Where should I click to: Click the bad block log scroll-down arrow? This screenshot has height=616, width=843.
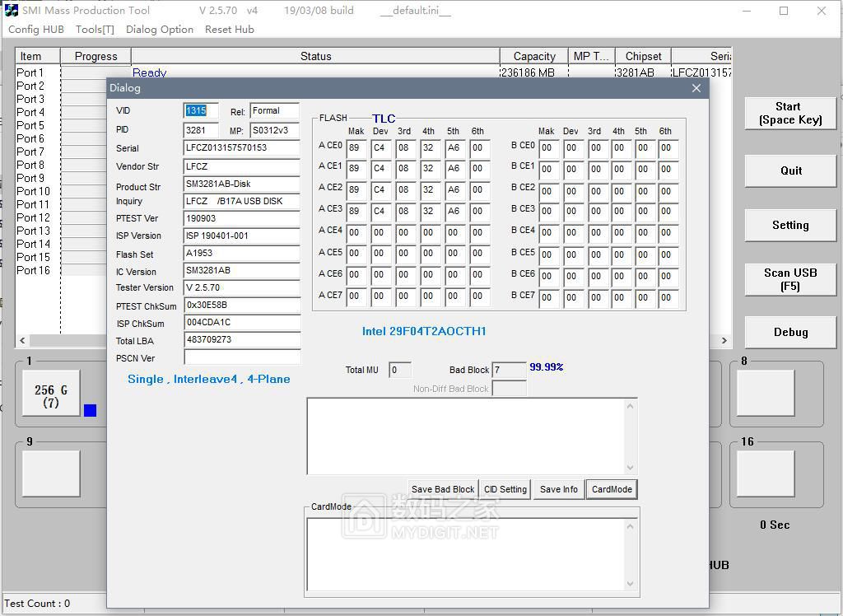coord(631,468)
